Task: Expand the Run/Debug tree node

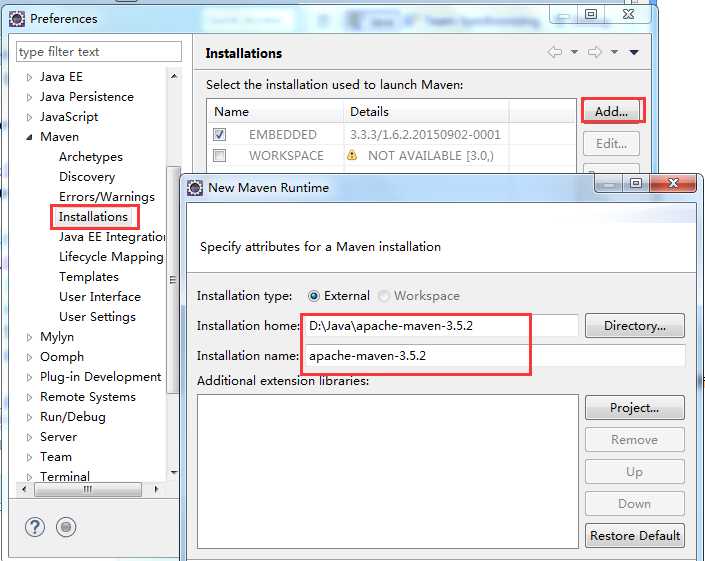Action: [x=29, y=417]
